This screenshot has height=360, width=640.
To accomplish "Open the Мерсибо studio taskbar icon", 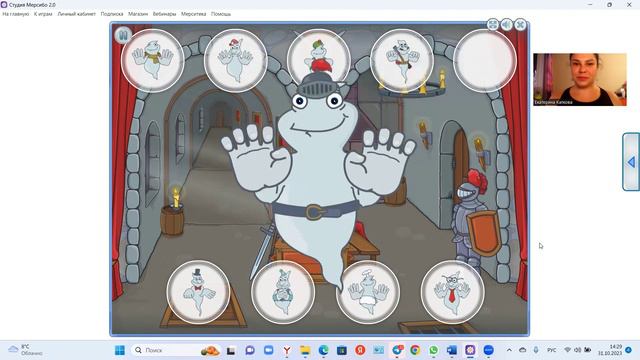I will (470, 350).
